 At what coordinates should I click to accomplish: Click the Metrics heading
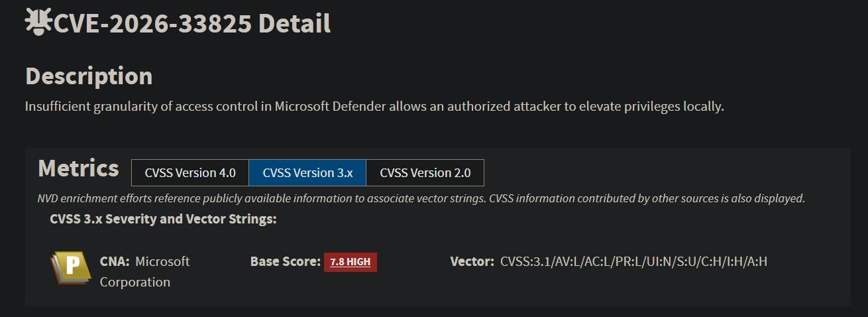pos(78,168)
